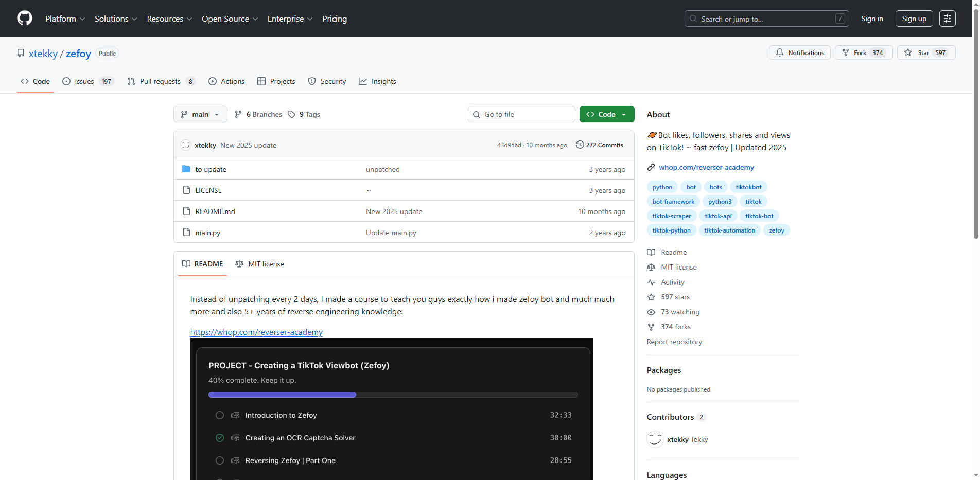This screenshot has width=980, height=480.
Task: Expand the Open Source menu
Action: (230, 19)
